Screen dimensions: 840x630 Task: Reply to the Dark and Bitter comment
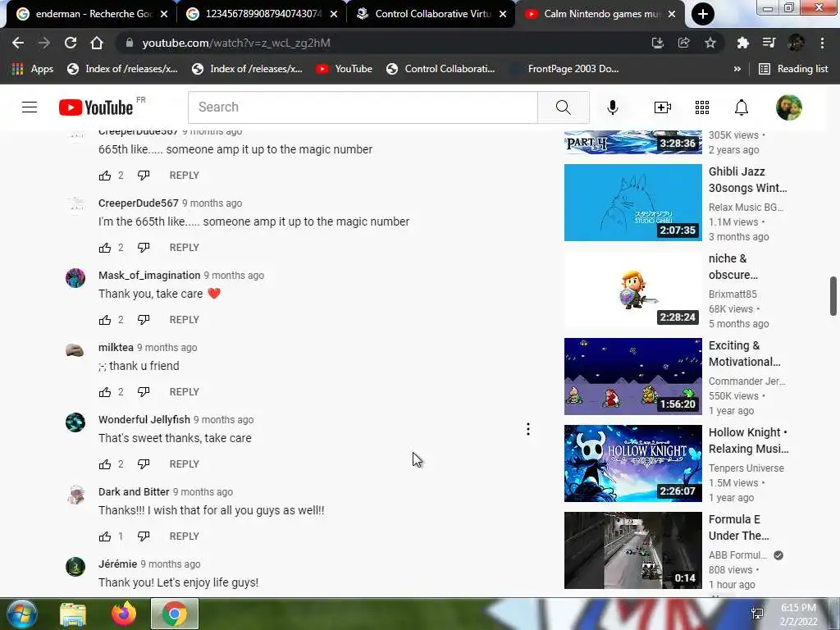185,536
